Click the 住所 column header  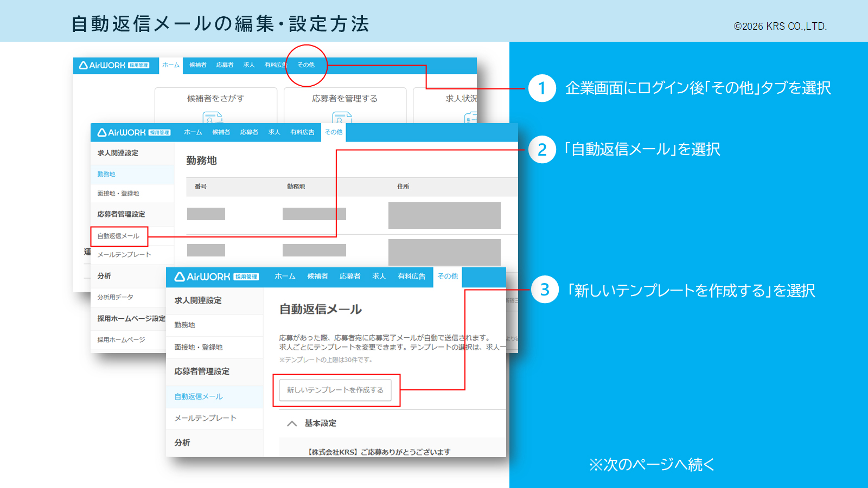[x=403, y=187]
